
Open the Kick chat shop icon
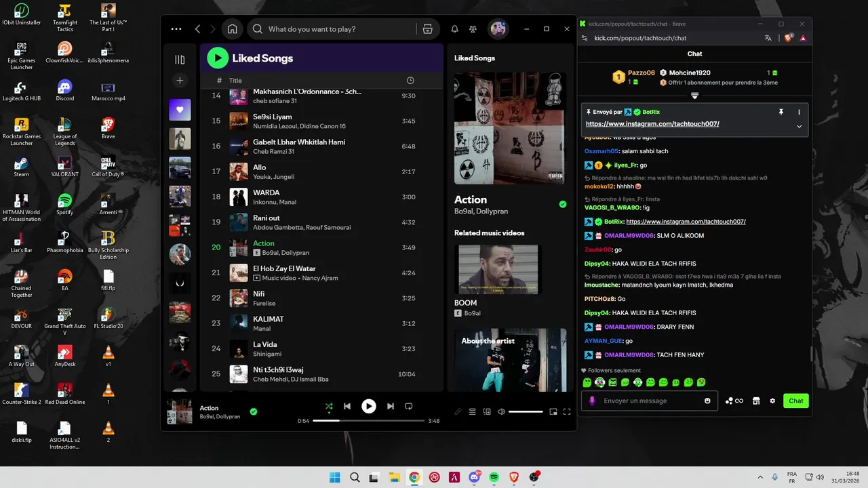pyautogui.click(x=756, y=401)
